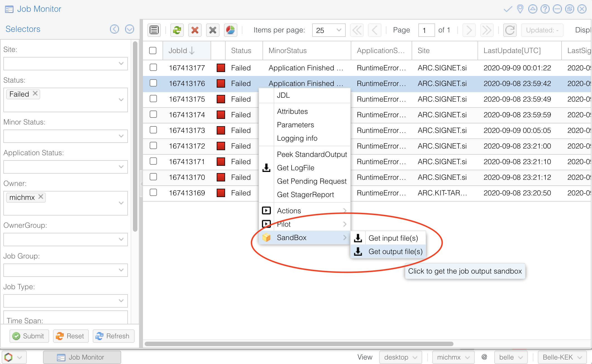Choose Get output file(s) from submenu
Screen dimensions: 592x364
pyautogui.click(x=395, y=252)
